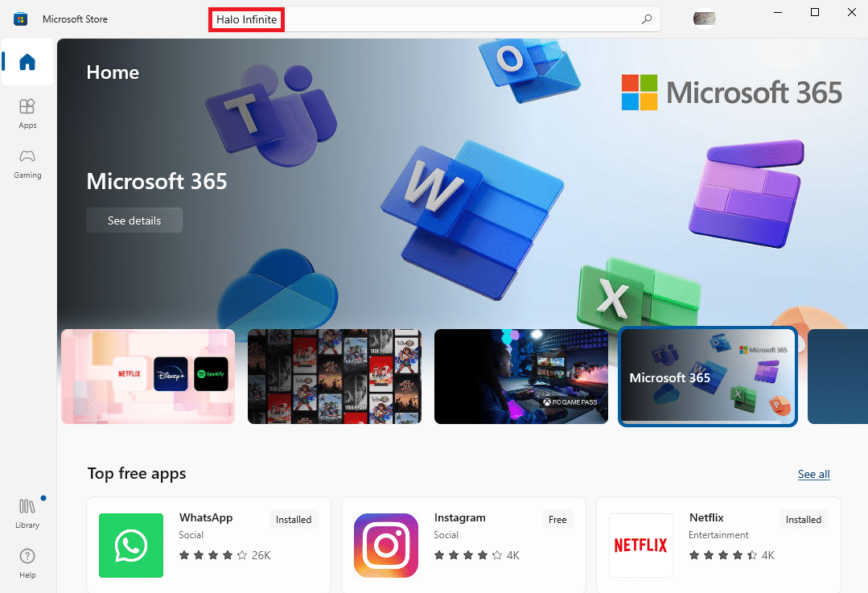
Task: Click the WhatsApp star rating 26K
Action: [x=224, y=555]
